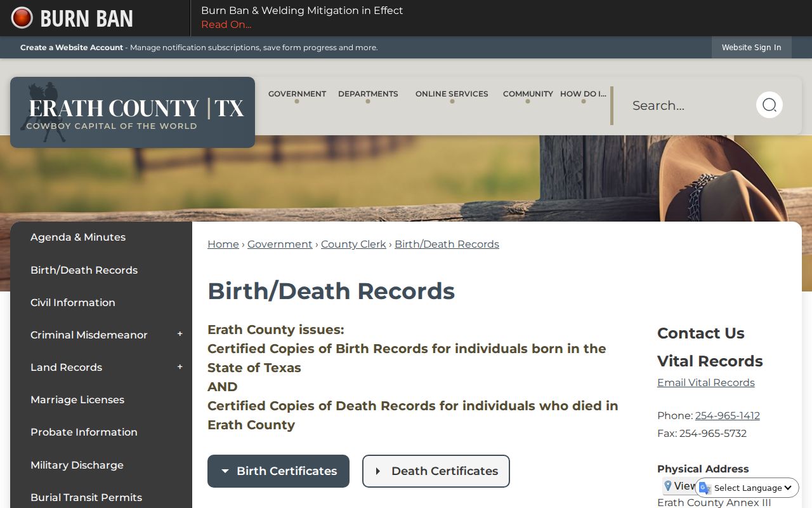Image resolution: width=812 pixels, height=508 pixels.
Task: Click the Contact Us heading
Action: click(x=701, y=333)
